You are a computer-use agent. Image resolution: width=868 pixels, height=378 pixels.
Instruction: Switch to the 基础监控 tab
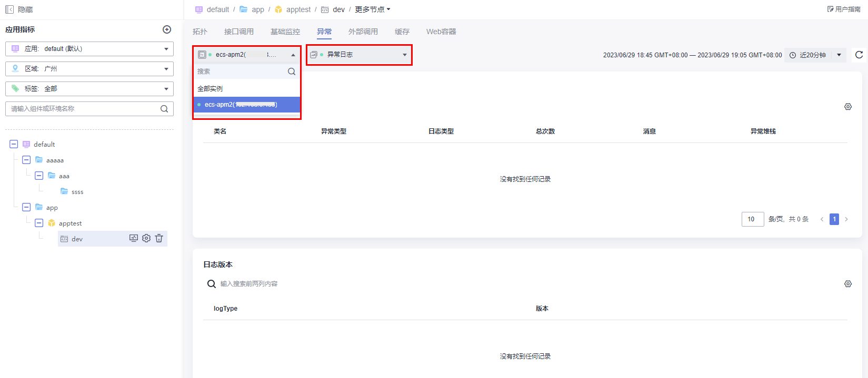point(285,32)
